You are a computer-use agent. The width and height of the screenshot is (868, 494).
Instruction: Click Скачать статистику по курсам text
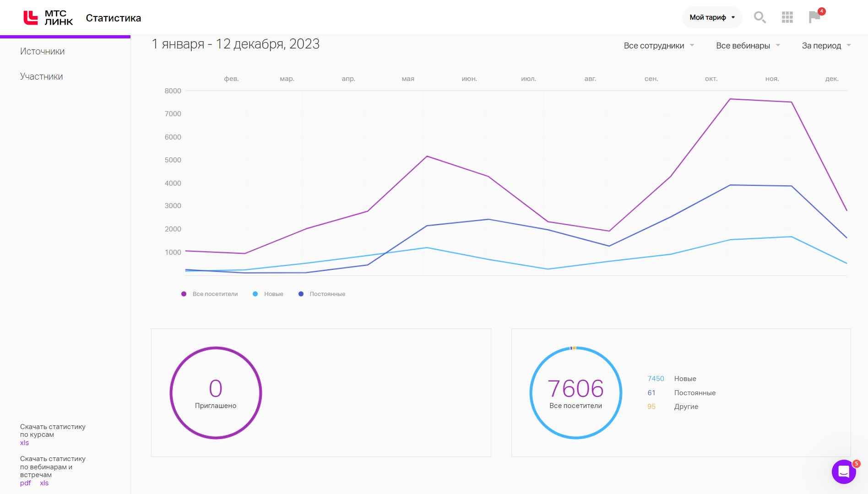[x=53, y=430]
